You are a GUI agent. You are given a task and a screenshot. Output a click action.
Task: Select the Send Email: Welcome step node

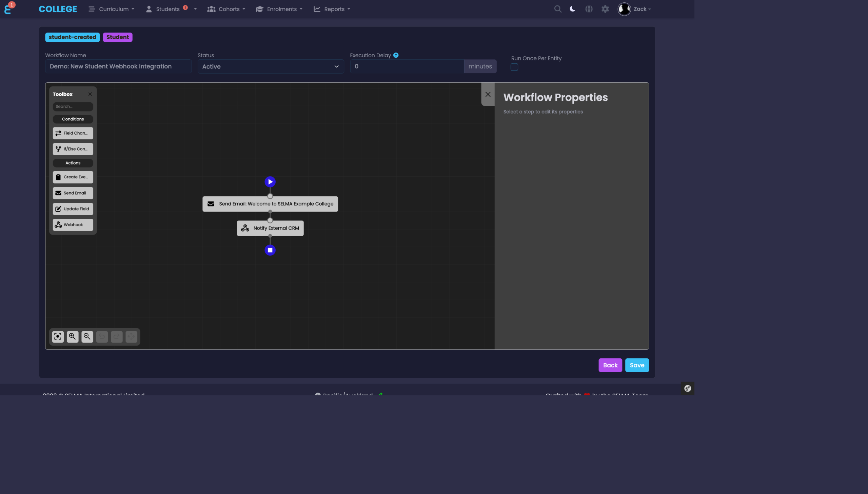[270, 203]
